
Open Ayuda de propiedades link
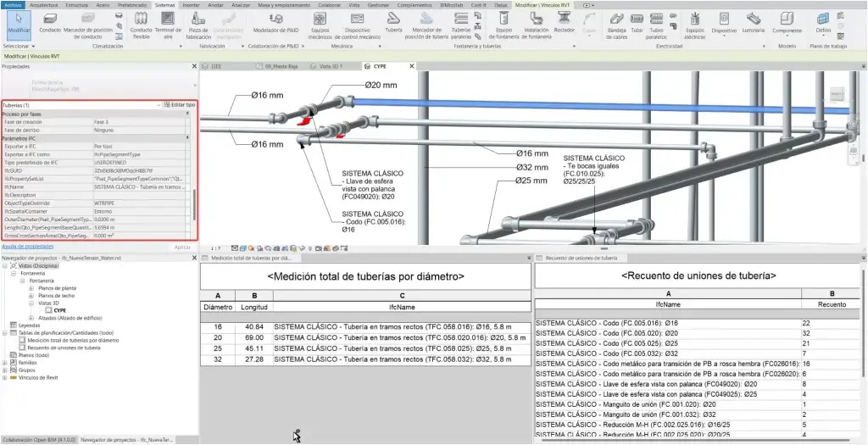point(28,247)
